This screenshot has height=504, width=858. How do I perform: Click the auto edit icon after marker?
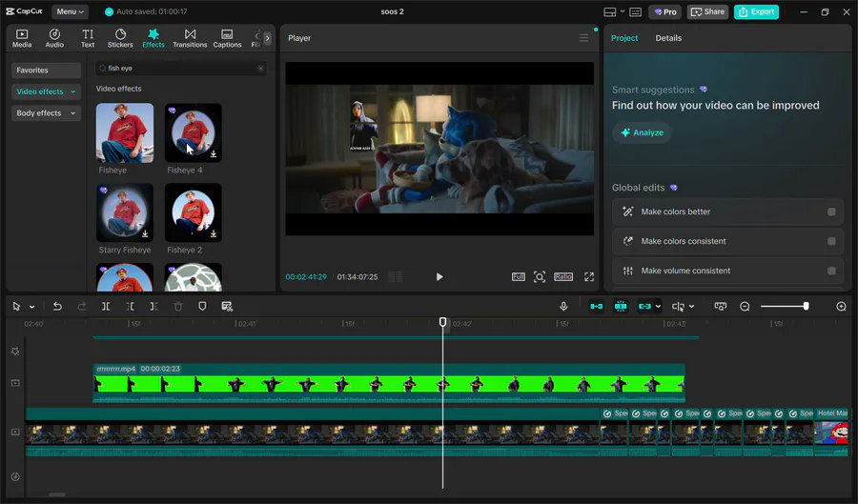(x=227, y=306)
